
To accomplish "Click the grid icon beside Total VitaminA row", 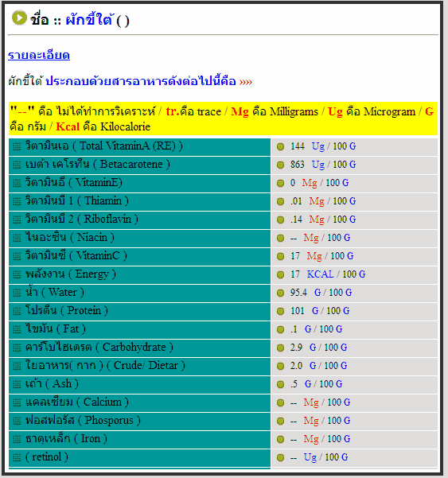I will click(x=17, y=146).
